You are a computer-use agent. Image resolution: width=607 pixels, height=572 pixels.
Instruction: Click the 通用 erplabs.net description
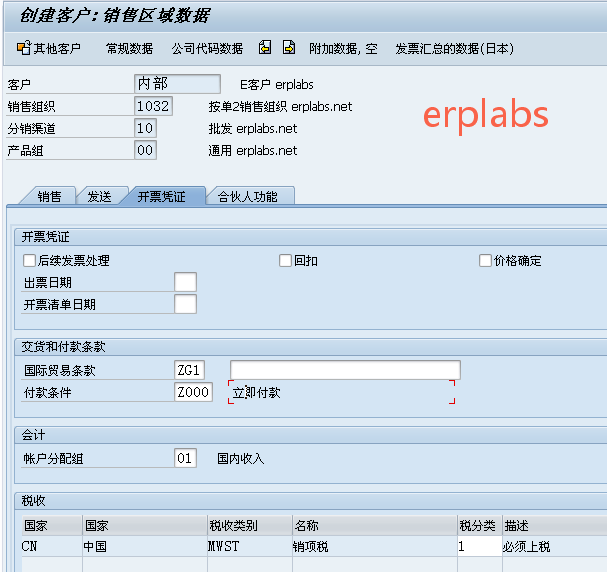(253, 151)
